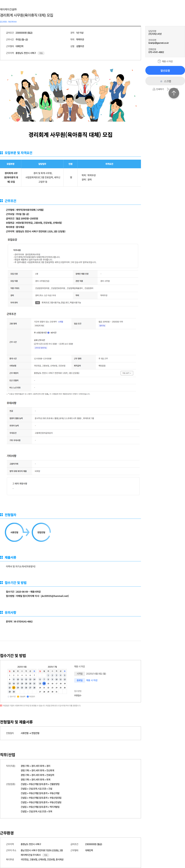Click the info icon beside 주 소정근로시간
This screenshot has width=185, height=868.
[x=48, y=333]
